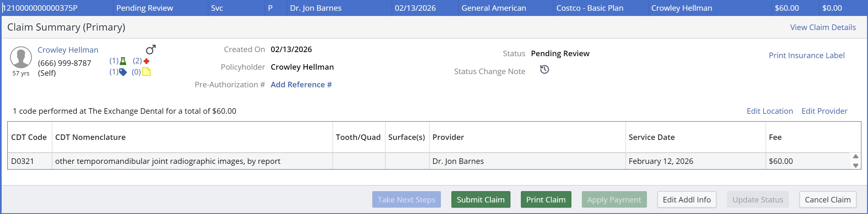The height and width of the screenshot is (214, 868).
Task: Click the red medical cross alert icon
Action: pos(146,61)
